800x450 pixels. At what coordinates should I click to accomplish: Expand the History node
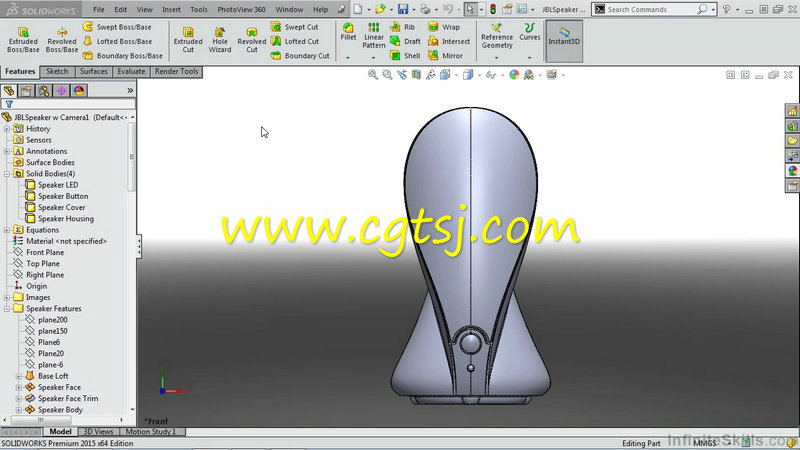[x=7, y=129]
